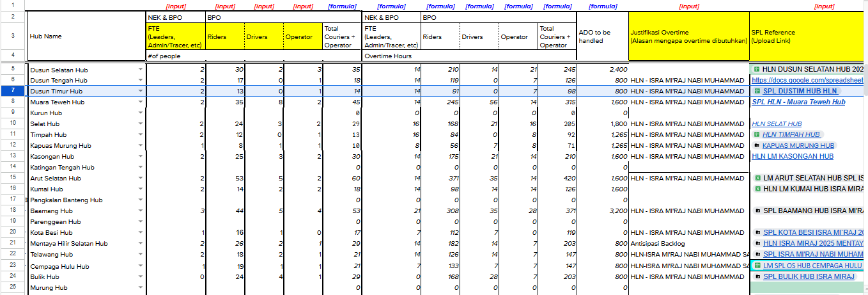Viewport: 868px width, 295px height.
Task: Click the Riders count 53 for Arut Selatan
Action: click(x=225, y=178)
